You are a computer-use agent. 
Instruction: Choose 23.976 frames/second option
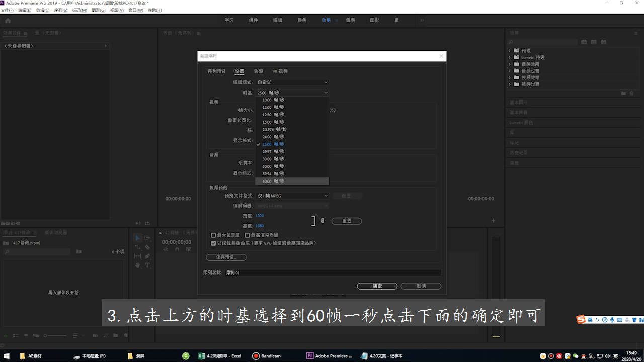tap(292, 129)
